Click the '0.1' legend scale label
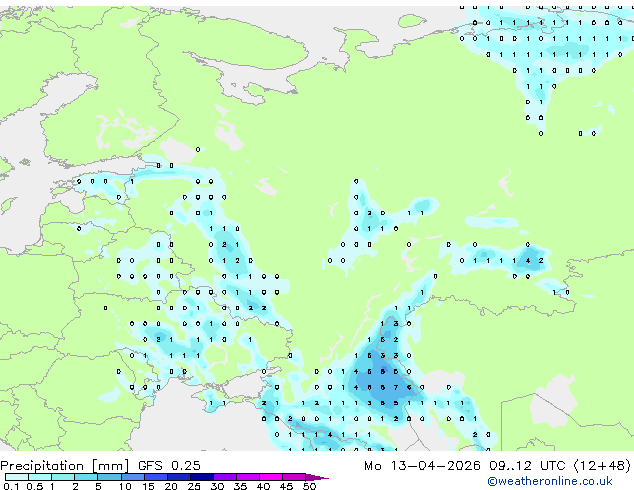This screenshot has width=634, height=490. click(11, 486)
